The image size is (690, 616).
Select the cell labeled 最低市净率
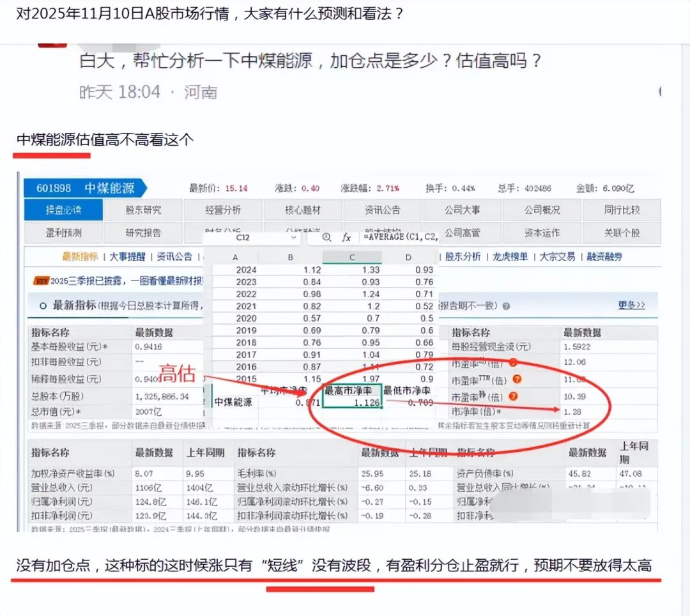point(406,390)
